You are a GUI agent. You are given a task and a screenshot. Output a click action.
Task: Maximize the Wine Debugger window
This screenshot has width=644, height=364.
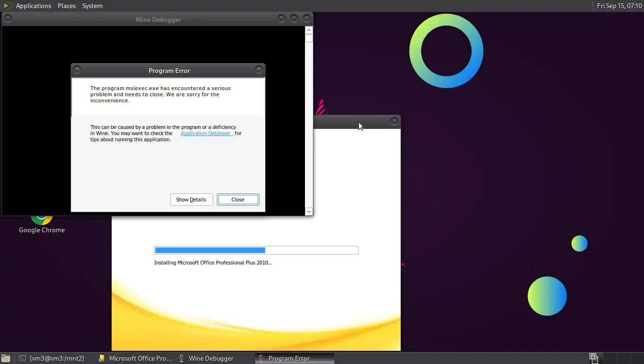294,19
